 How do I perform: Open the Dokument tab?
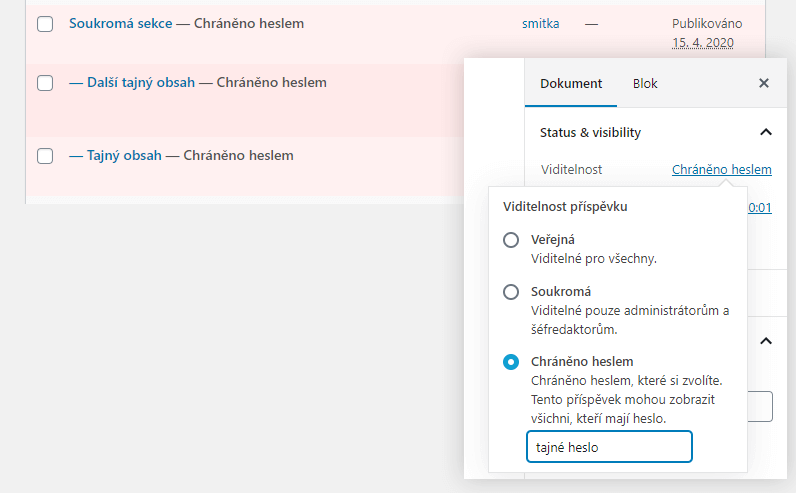coord(571,83)
